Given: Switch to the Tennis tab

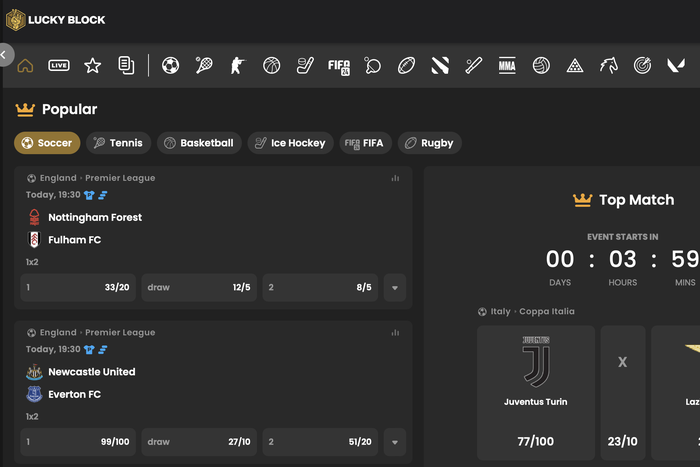Looking at the screenshot, I should pos(117,143).
